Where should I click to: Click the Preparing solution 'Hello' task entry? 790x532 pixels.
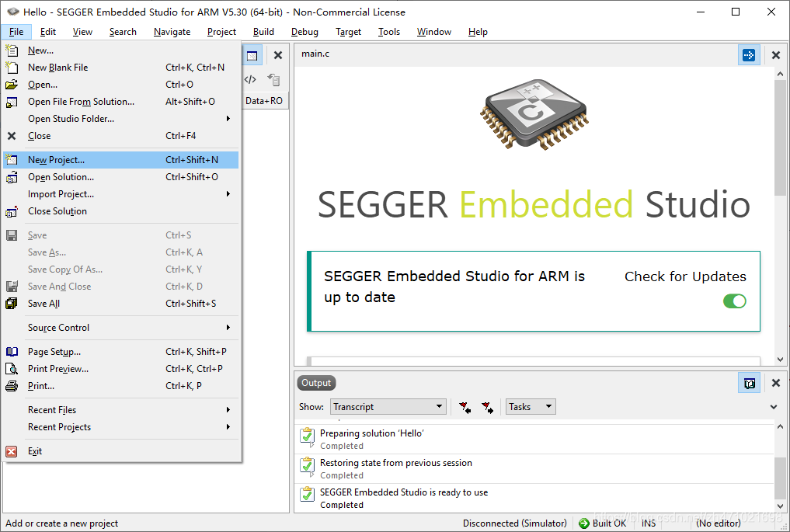534,440
